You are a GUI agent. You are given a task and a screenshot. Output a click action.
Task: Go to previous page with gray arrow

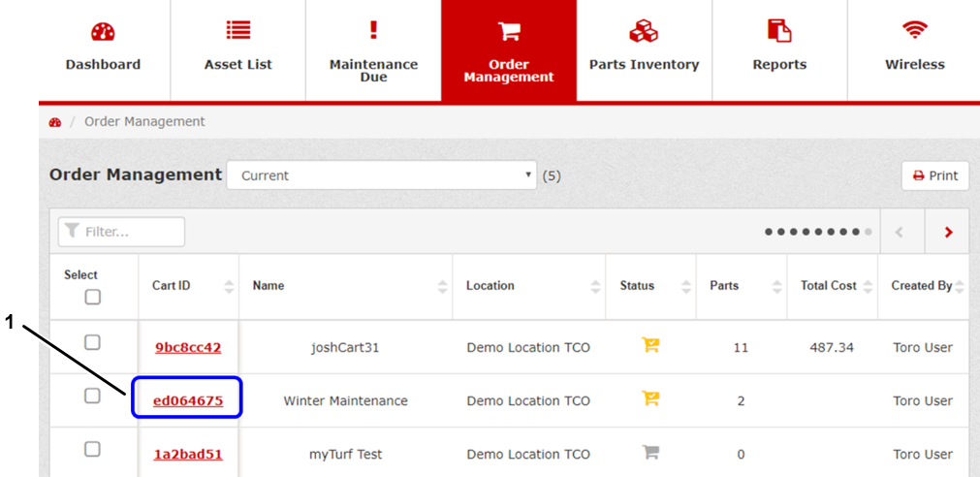(901, 233)
